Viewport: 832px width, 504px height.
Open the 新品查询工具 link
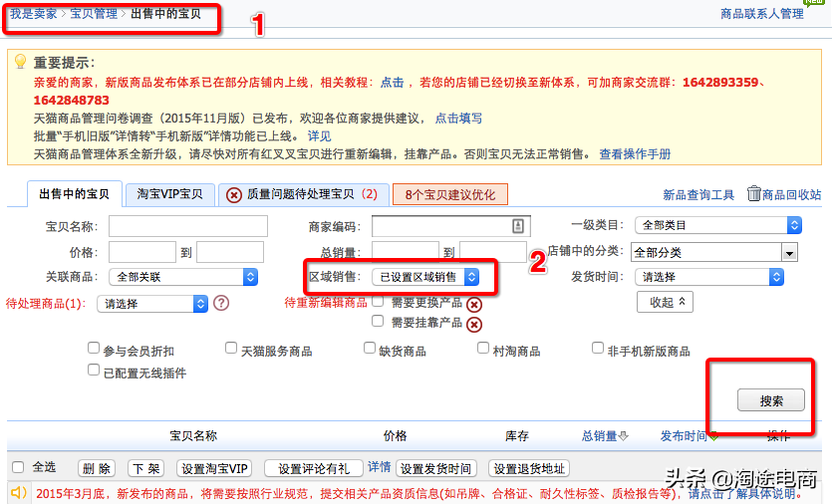point(698,194)
